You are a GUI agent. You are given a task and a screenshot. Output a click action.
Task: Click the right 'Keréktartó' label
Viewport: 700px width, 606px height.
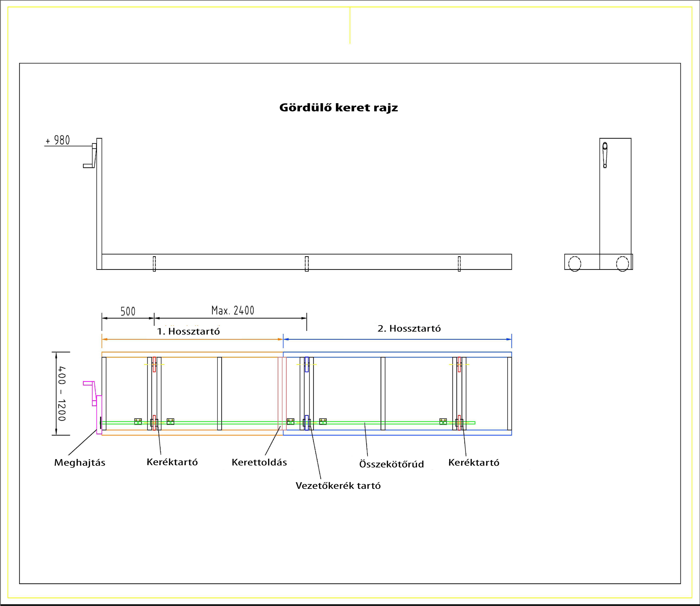coord(474,463)
